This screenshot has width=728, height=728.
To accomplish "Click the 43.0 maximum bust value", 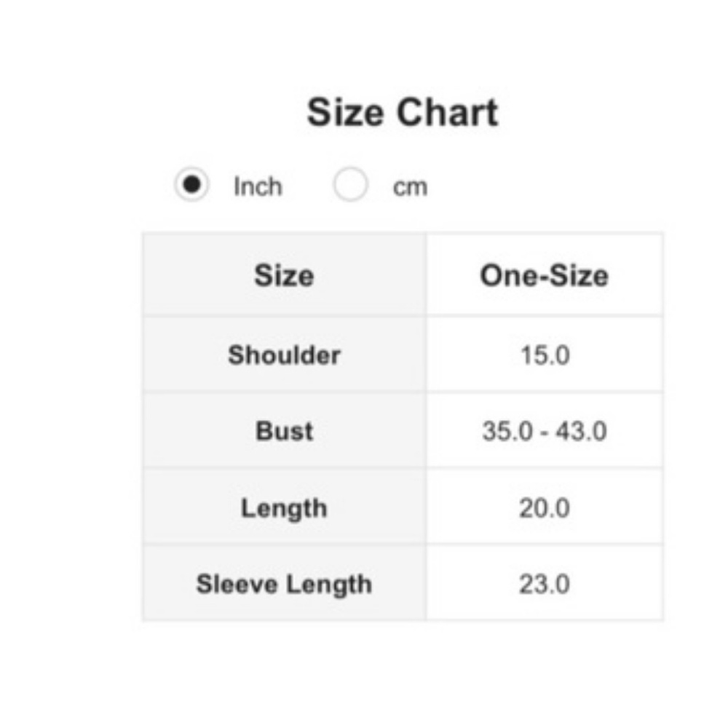I will point(581,432).
